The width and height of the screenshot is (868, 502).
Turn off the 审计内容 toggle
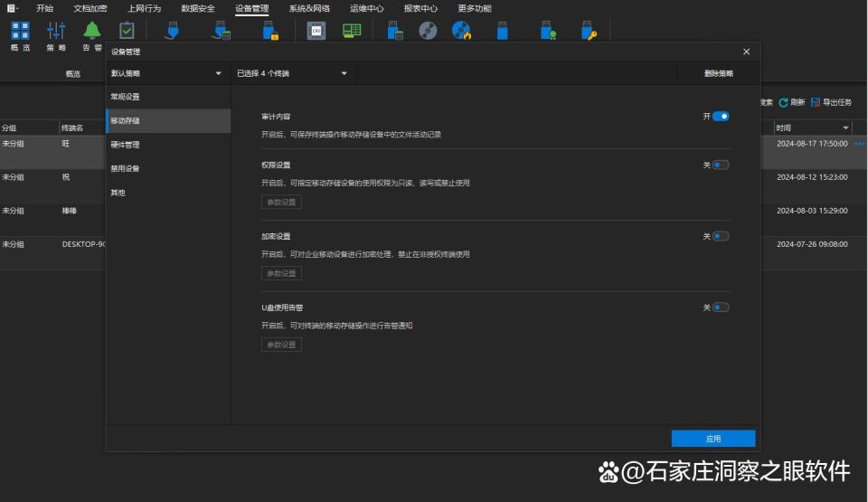[721, 117]
